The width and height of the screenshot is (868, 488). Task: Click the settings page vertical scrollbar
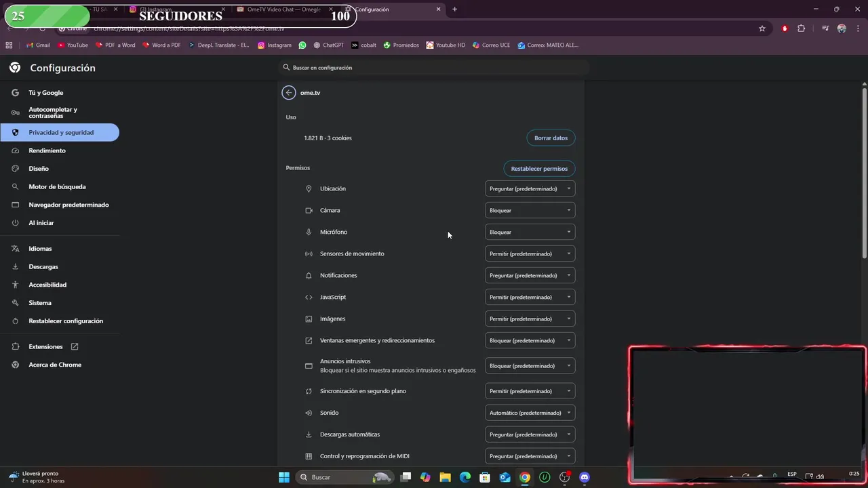tap(865, 172)
